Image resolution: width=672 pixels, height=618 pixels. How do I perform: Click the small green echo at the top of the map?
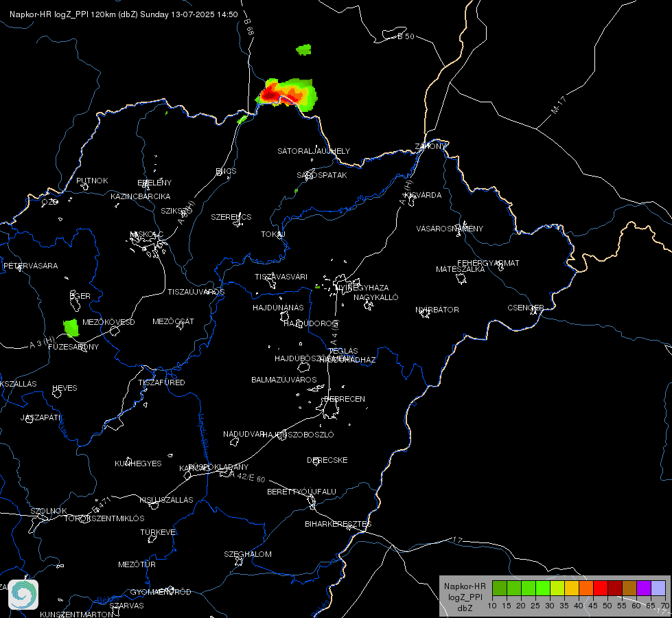[x=303, y=49]
